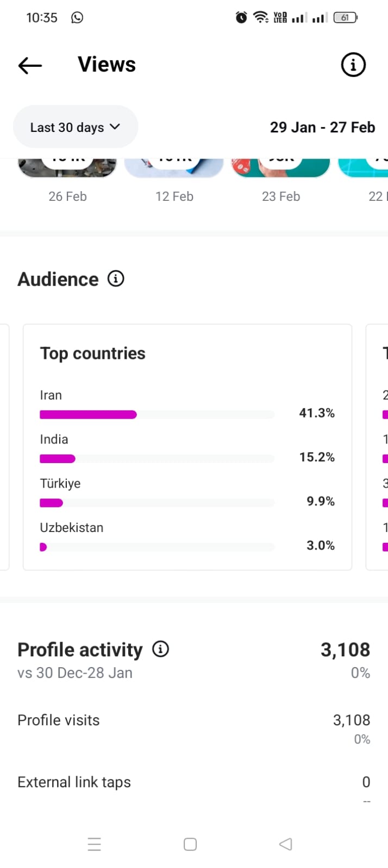388x868 pixels.
Task: Tap the alarm clock status icon
Action: [x=241, y=17]
